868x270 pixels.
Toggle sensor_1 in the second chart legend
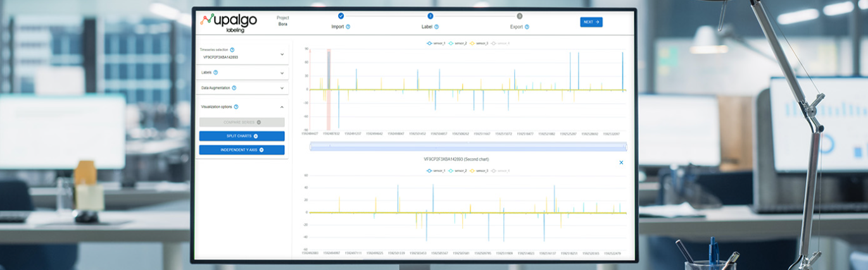click(436, 171)
